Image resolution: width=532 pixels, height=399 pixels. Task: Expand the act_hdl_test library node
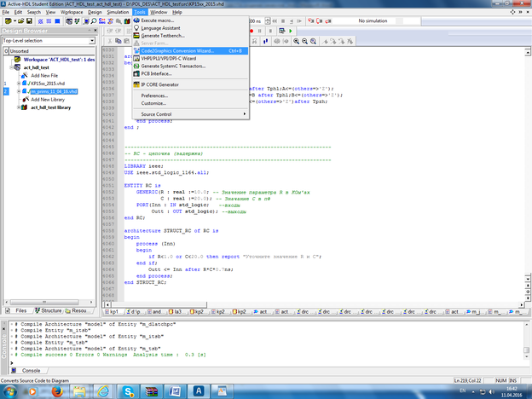[x=18, y=107]
